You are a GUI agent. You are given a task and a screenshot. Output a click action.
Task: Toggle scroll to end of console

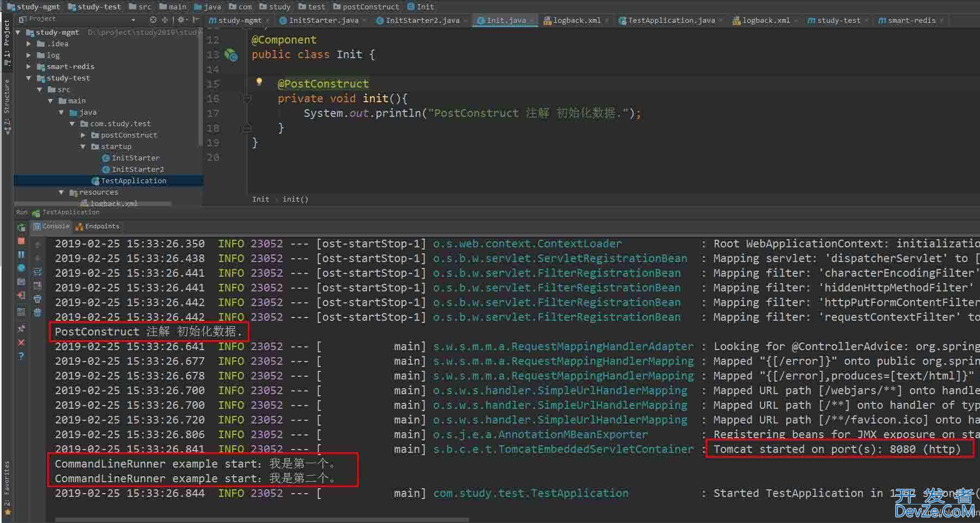tap(38, 285)
